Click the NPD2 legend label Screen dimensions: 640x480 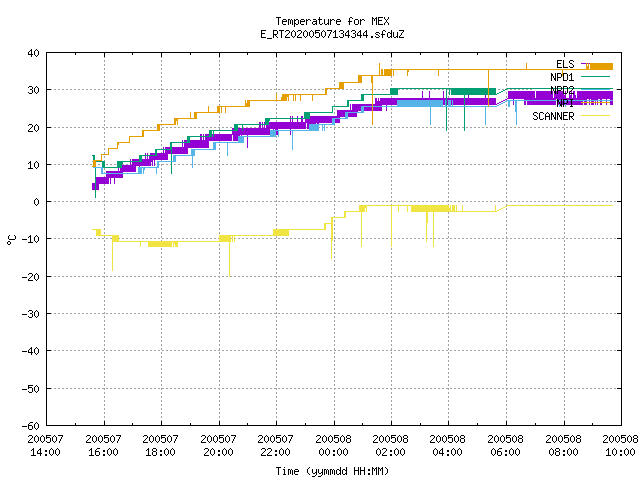click(x=562, y=90)
